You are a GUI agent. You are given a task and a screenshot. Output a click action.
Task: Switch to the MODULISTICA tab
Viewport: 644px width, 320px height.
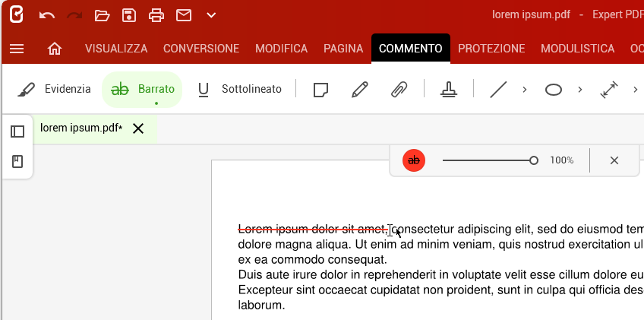(x=577, y=49)
